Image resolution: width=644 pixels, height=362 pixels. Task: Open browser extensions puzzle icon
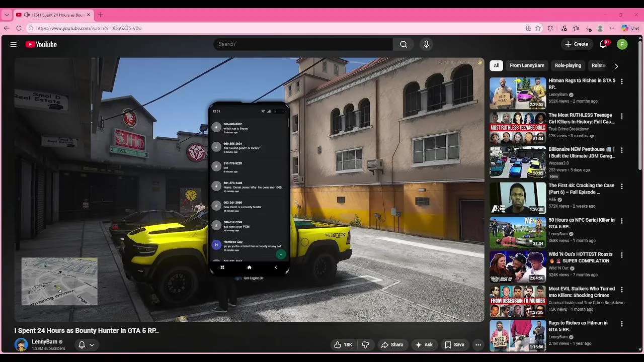(550, 28)
